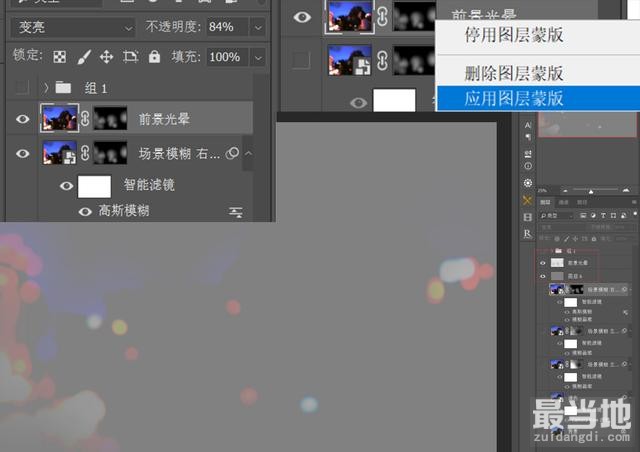640x452 pixels.
Task: Click the yellow crossed tools icon
Action: (x=527, y=200)
